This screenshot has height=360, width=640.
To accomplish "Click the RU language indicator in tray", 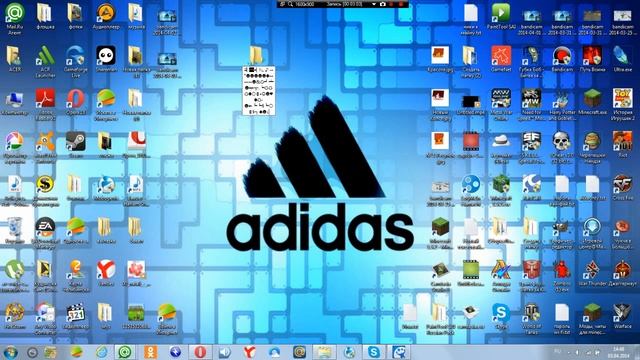I will click(558, 351).
